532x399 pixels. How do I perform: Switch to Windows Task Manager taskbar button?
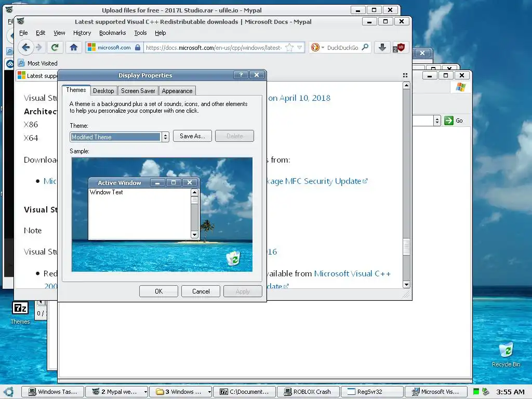(52, 392)
